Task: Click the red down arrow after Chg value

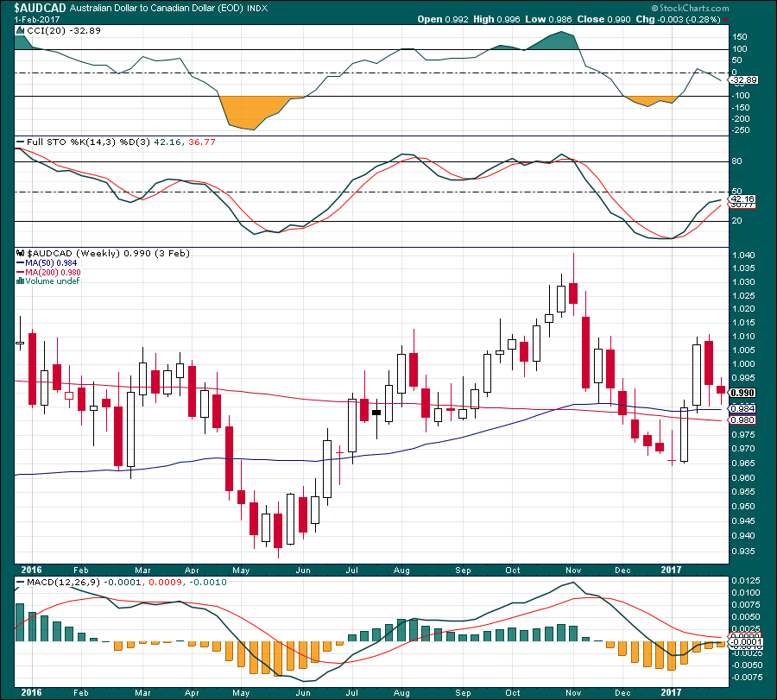Action: 725,19
